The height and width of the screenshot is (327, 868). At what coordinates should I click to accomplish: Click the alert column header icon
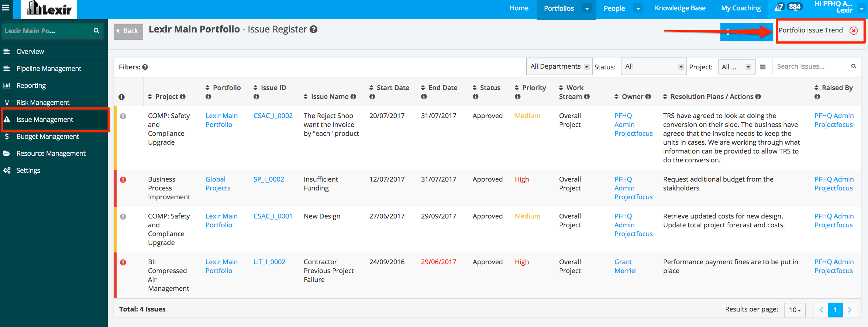[121, 97]
